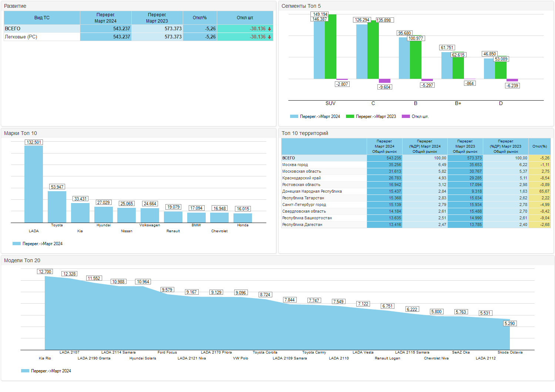Click Откл(%) header in territories table
Screen dimensions: 555x392
point(539,146)
